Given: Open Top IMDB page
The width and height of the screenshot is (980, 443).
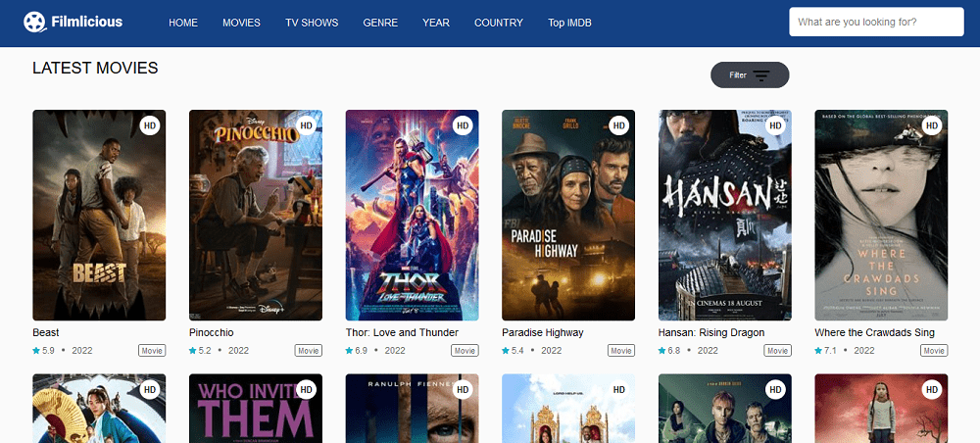Looking at the screenshot, I should pyautogui.click(x=570, y=23).
